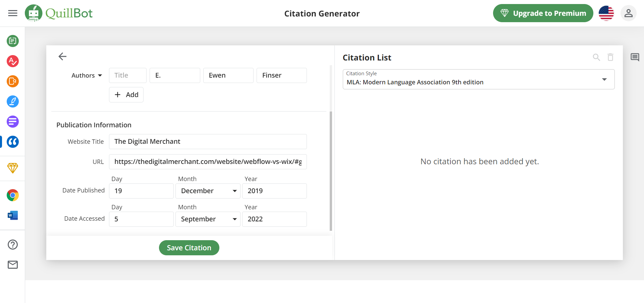Click the author Title field

click(128, 75)
